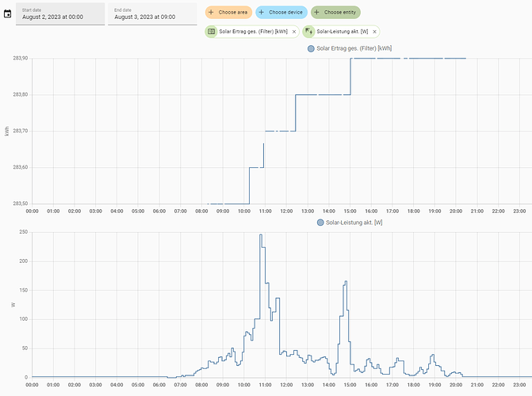This screenshot has height=396, width=532.
Task: Edit the Start date field
Action: [60, 14]
